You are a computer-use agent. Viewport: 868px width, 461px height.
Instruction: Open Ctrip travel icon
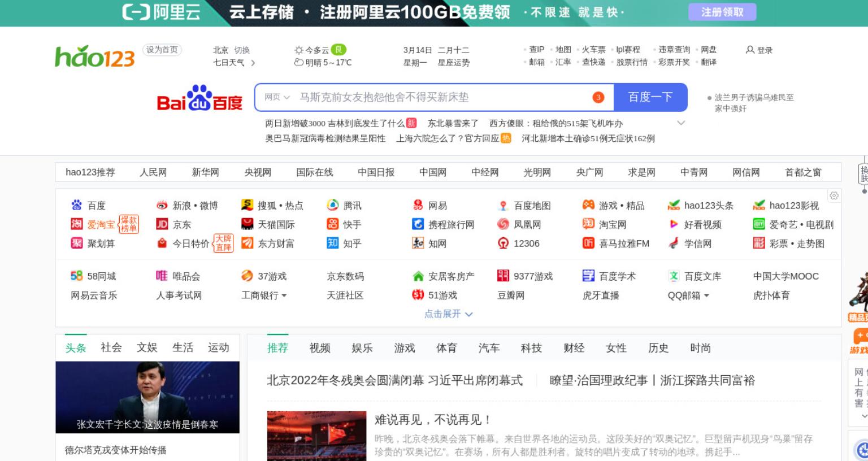[418, 224]
